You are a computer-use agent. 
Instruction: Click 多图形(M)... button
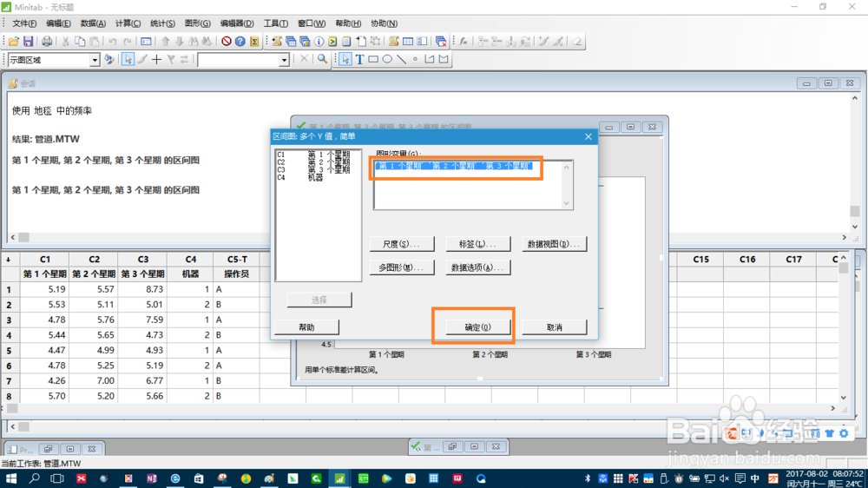[402, 267]
